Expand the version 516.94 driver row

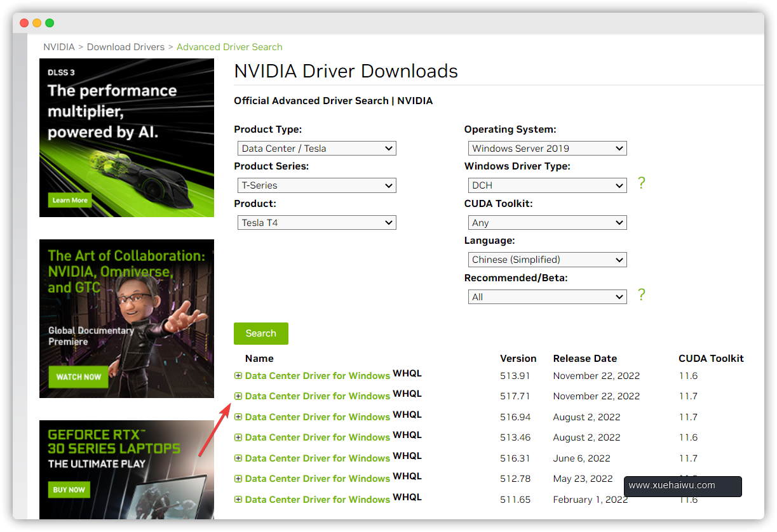point(238,417)
